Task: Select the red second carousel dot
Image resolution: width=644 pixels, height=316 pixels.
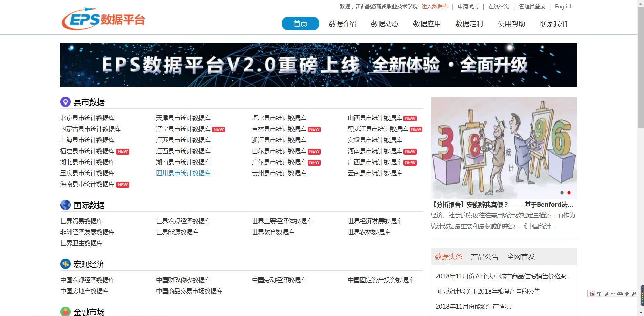Action: point(569,192)
